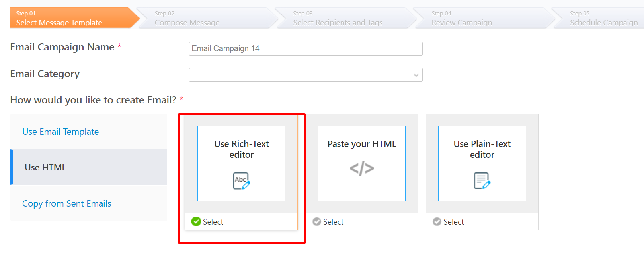This screenshot has height=273, width=644.
Task: Toggle the Select checkmark under Paste your HTML
Action: (x=317, y=222)
